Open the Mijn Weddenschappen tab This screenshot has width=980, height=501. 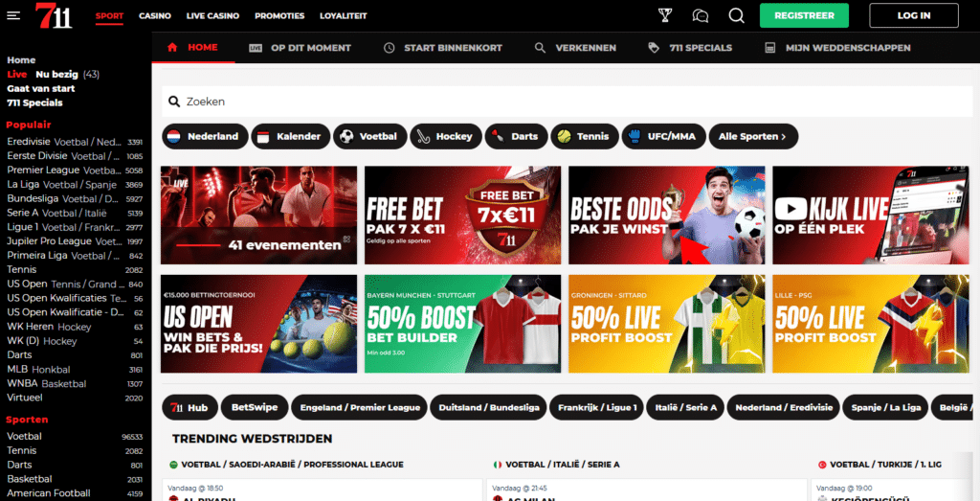837,48
